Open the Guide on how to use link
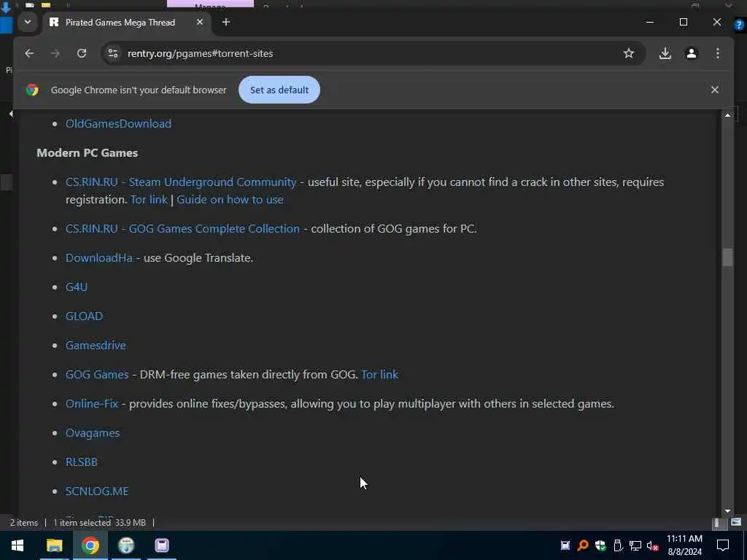 230,200
